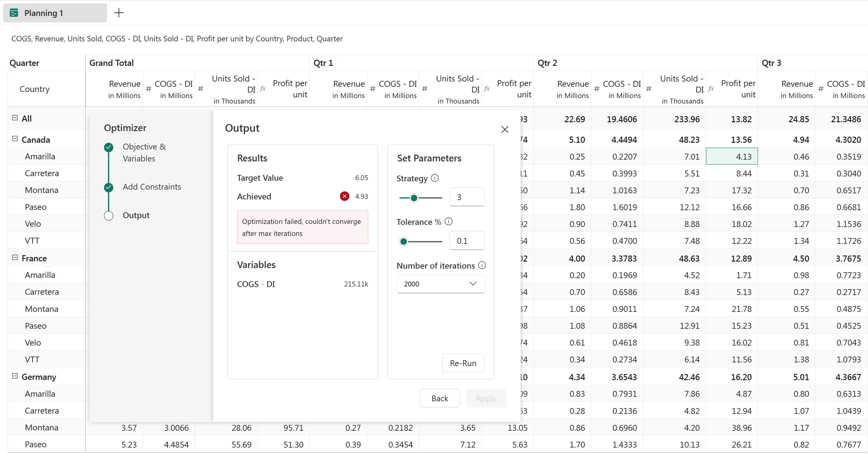Click the fx icon of Qtr 1 Profit per unit
Image resolution: width=868 pixels, height=454 pixels.
coord(487,89)
